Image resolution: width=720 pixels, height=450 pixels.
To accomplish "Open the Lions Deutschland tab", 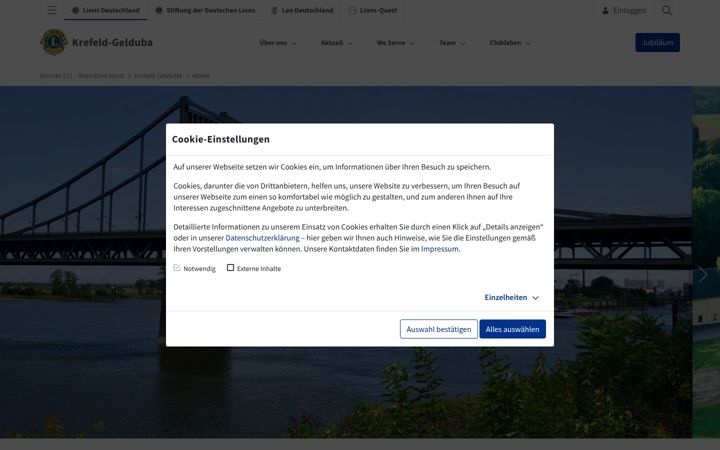I will click(x=106, y=10).
